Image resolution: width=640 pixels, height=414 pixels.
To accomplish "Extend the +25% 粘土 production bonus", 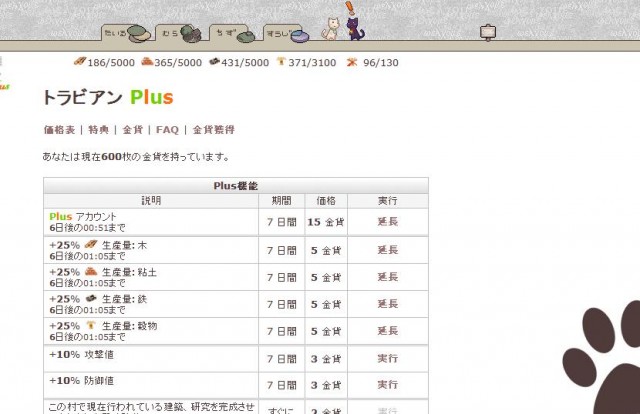I will click(x=387, y=277).
